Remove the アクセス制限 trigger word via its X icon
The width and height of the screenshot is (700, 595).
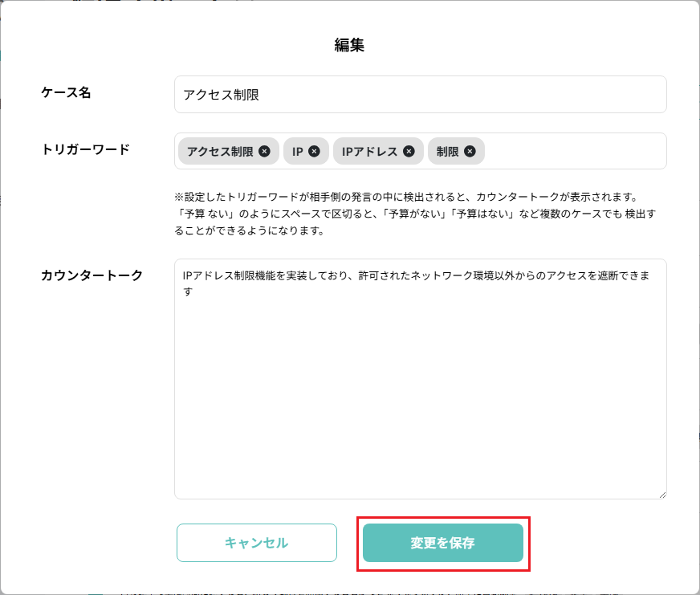(x=265, y=150)
